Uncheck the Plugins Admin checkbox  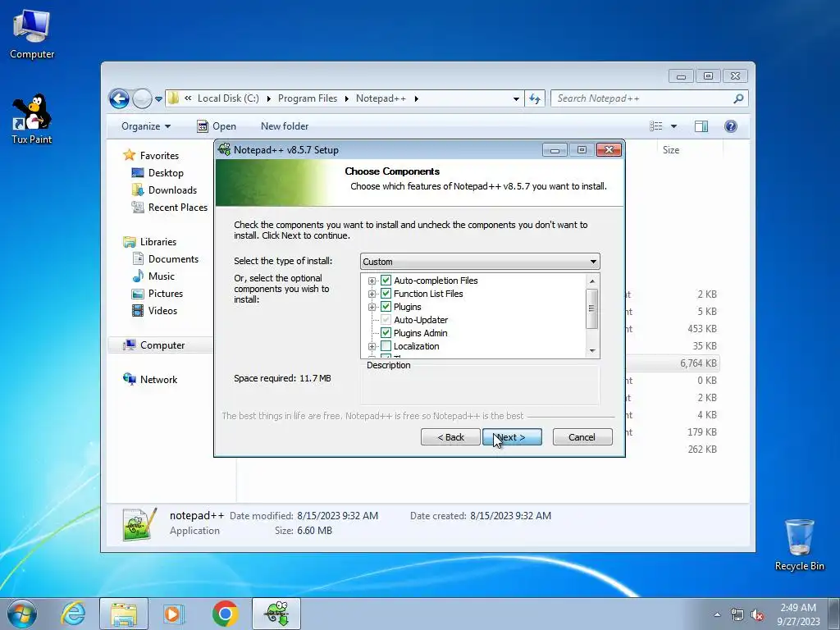(386, 333)
